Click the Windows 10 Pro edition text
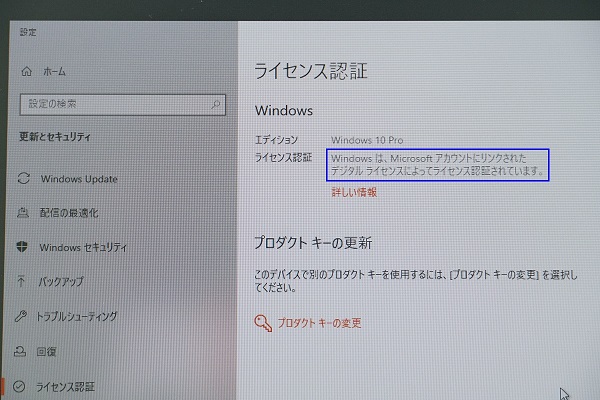 tap(367, 140)
